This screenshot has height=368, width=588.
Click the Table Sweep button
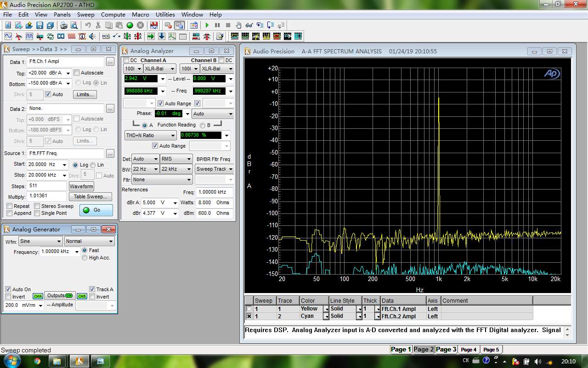point(90,196)
